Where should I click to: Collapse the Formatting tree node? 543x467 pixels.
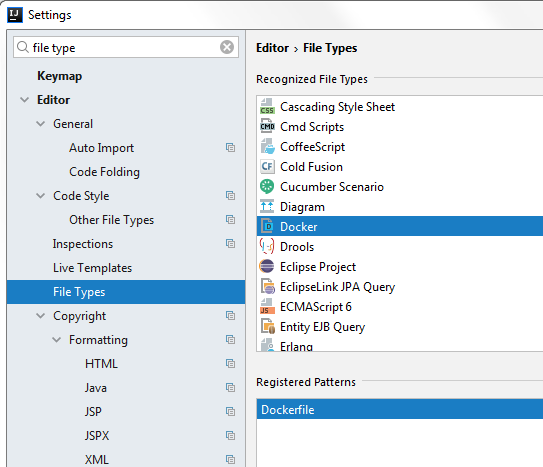coord(56,340)
